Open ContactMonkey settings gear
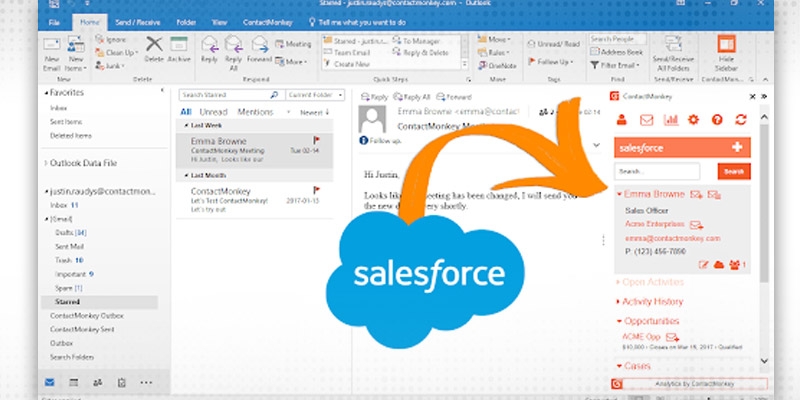The width and height of the screenshot is (800, 400). tap(693, 120)
